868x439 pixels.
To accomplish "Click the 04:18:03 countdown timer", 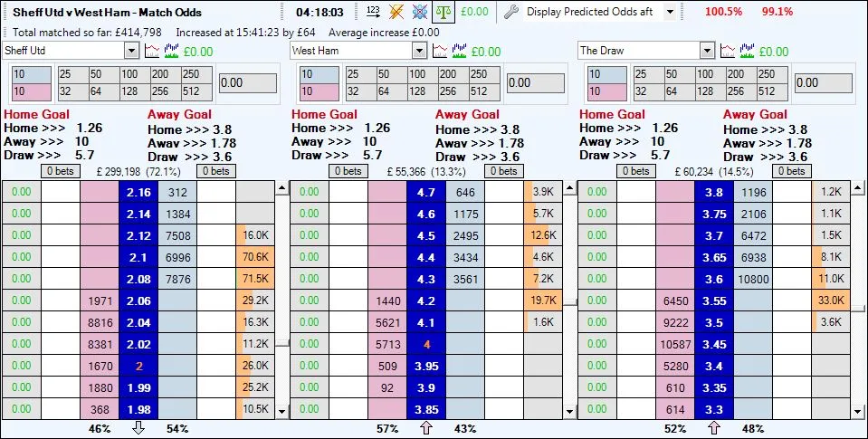I will click(320, 12).
